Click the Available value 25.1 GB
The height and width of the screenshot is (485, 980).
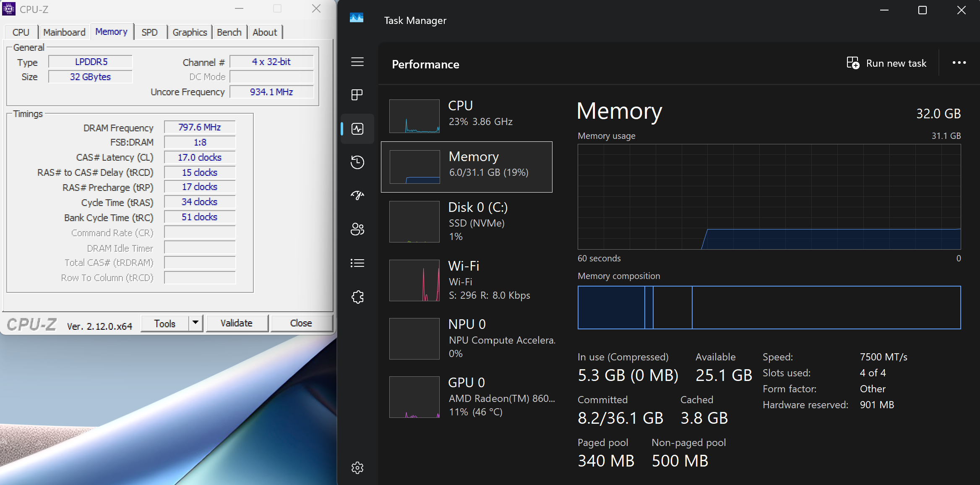pyautogui.click(x=724, y=375)
